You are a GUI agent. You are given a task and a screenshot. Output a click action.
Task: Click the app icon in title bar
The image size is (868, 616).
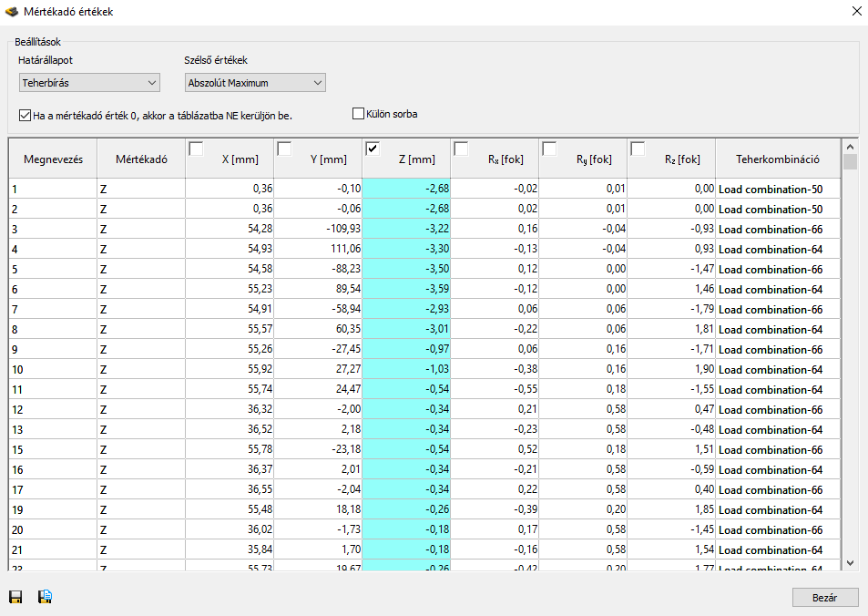coord(11,11)
